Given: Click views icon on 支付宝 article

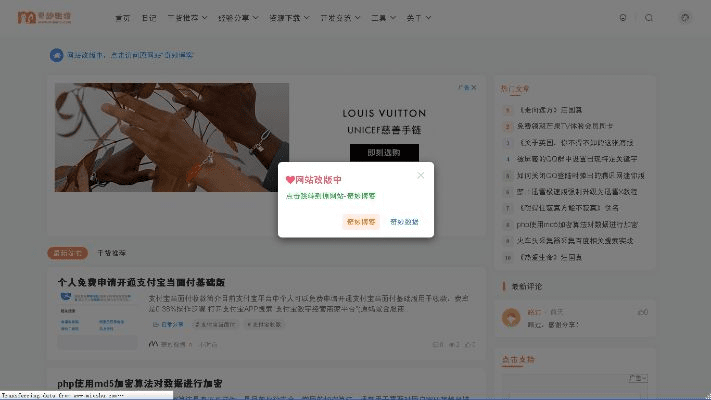Looking at the screenshot, I should [x=454, y=345].
